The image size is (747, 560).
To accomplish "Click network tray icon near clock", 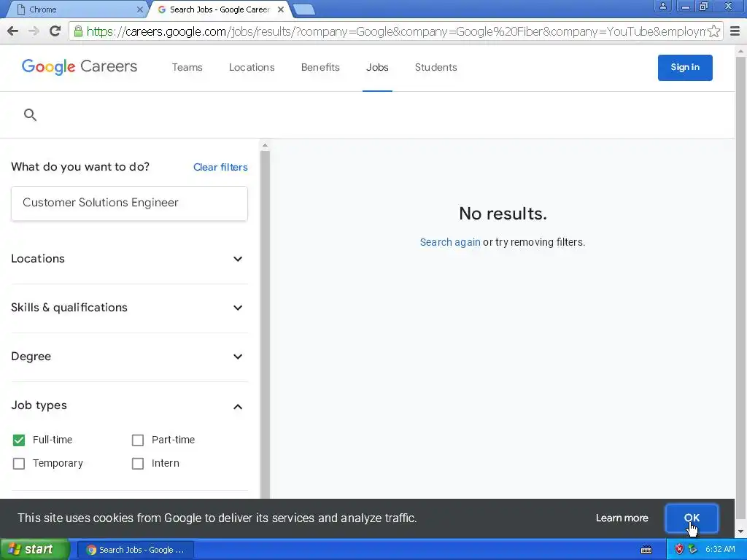I will [693, 550].
